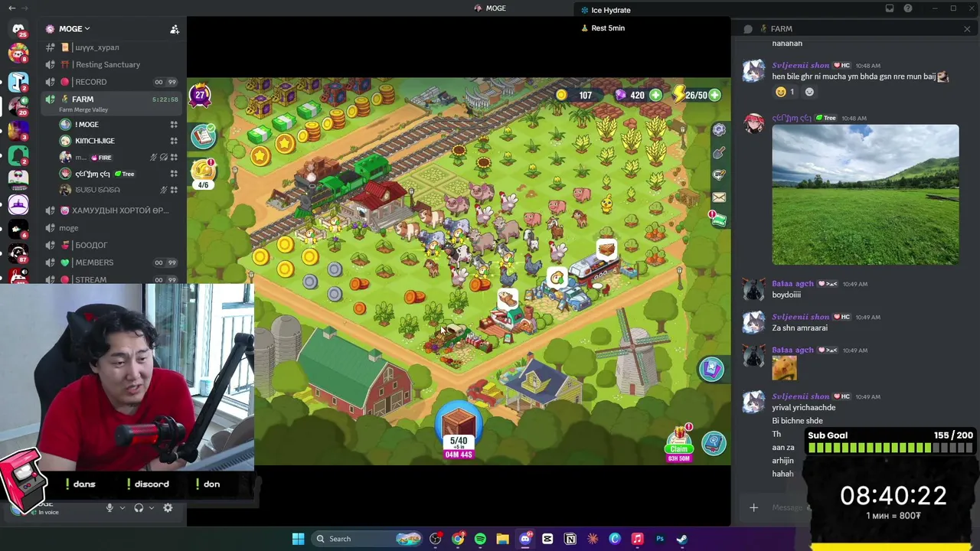Open the Help icon in Discord title bar
This screenshot has height=551, width=980.
pos(908,8)
